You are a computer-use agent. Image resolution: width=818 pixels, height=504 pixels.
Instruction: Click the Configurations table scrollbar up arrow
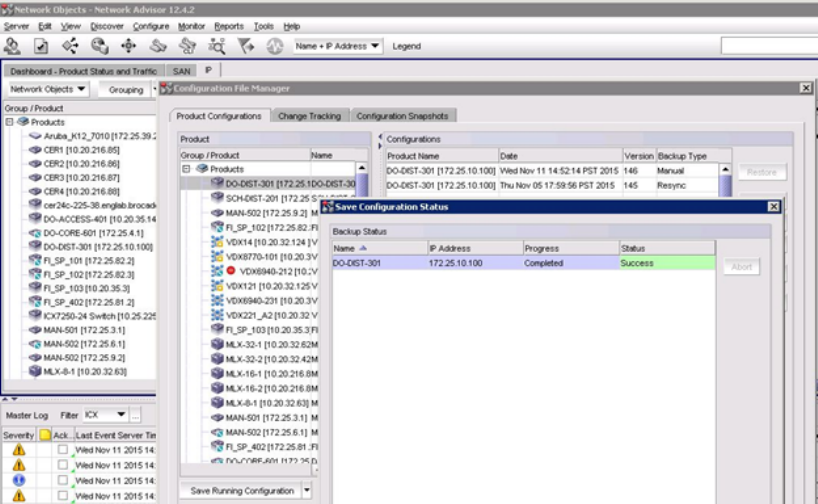[x=725, y=169]
